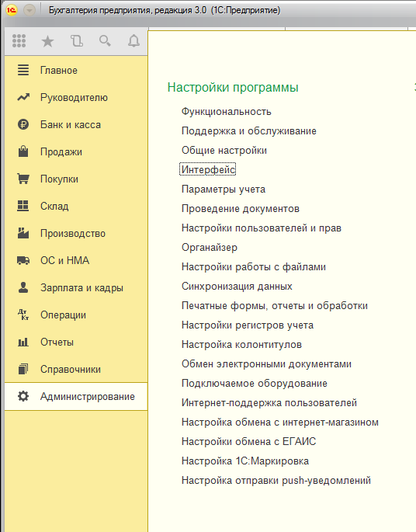
Task: Open Синхронизация данных link
Action: click(237, 286)
